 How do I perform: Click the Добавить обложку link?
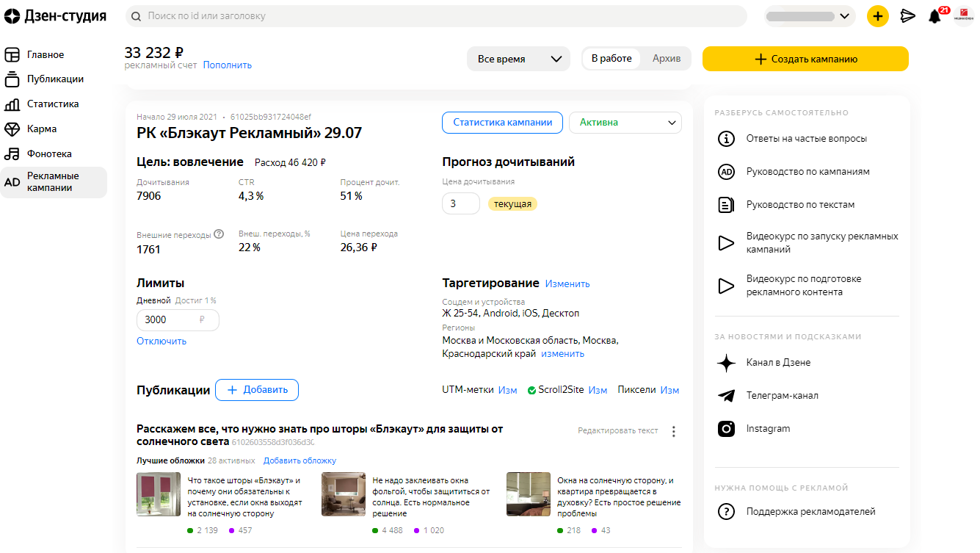(300, 460)
